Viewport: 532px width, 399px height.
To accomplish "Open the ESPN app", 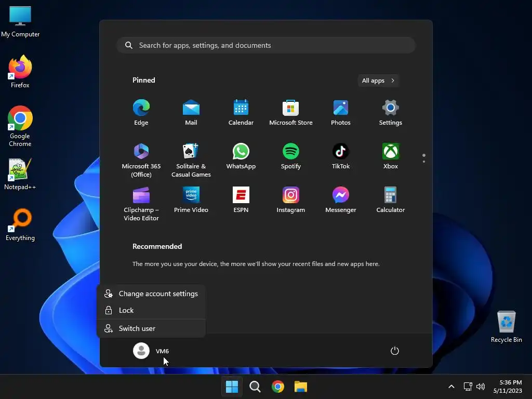I will 241,200.
